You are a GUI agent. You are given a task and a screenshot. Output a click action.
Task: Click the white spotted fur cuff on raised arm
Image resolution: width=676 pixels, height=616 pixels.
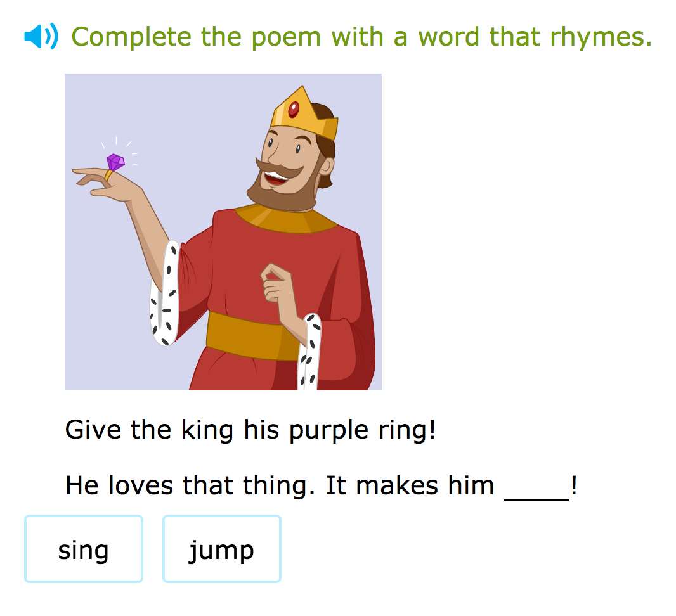click(x=164, y=293)
